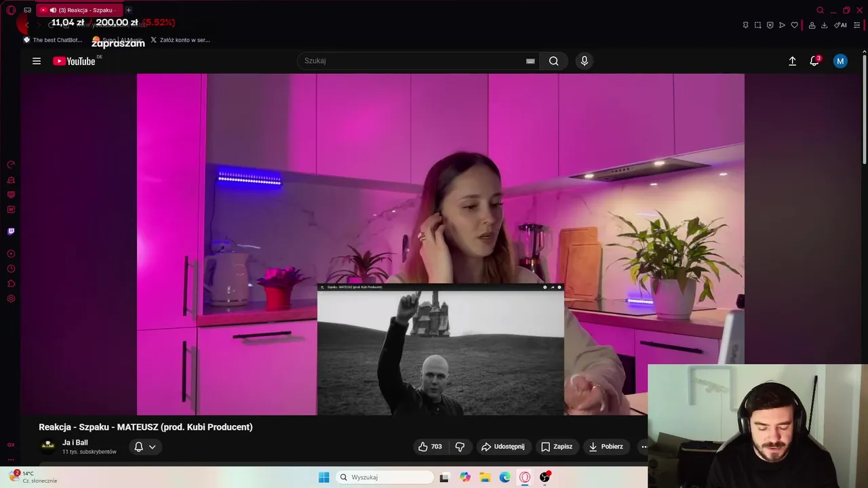The image size is (868, 488).
Task: Start voice search with microphone
Action: point(585,61)
